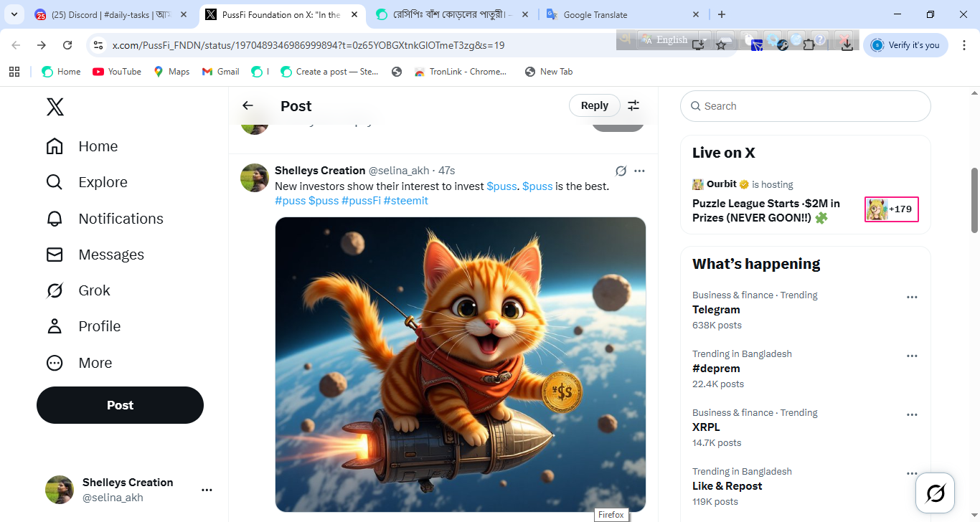The image size is (980, 522).
Task: Open the Gmail bookmark
Action: 221,72
